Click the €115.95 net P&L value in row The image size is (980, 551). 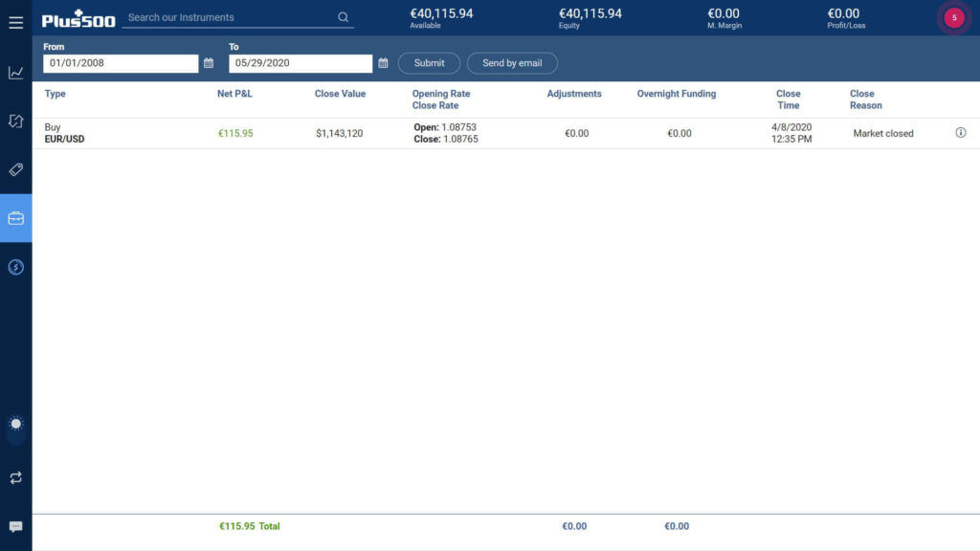point(235,133)
